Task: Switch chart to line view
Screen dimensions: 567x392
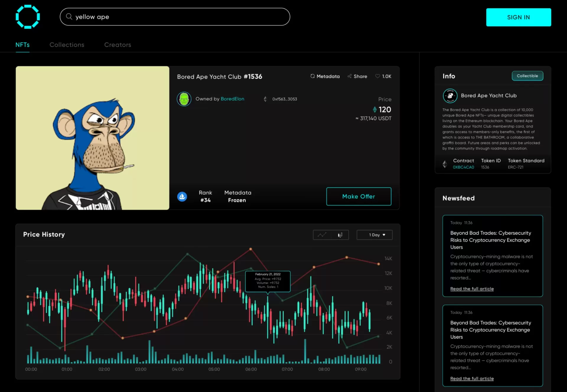Action: (322, 235)
